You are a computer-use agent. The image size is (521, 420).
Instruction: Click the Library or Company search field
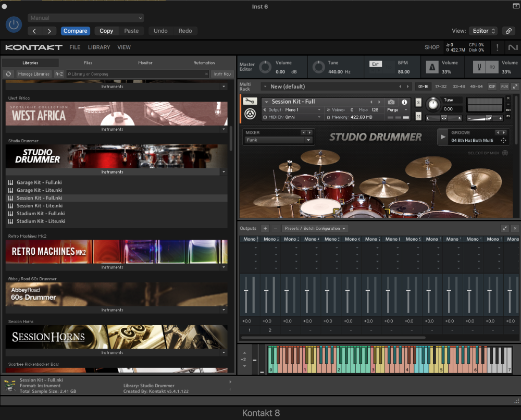pos(138,74)
